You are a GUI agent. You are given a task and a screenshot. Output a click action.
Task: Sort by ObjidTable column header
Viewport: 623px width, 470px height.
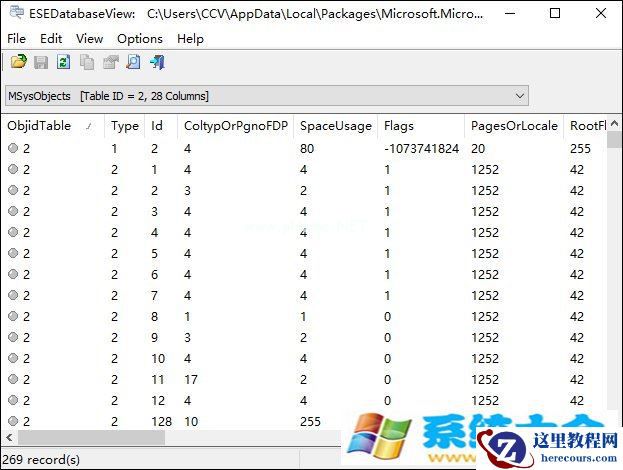coord(53,126)
